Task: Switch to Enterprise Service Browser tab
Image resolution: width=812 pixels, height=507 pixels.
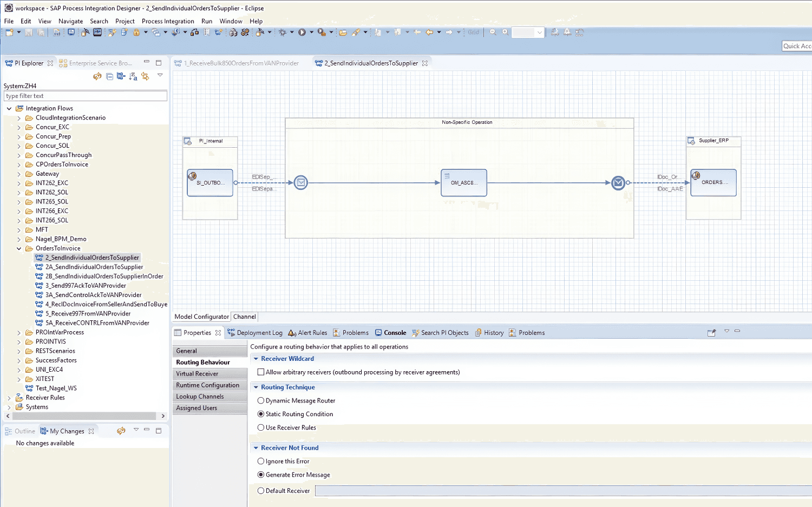Action: coord(96,63)
